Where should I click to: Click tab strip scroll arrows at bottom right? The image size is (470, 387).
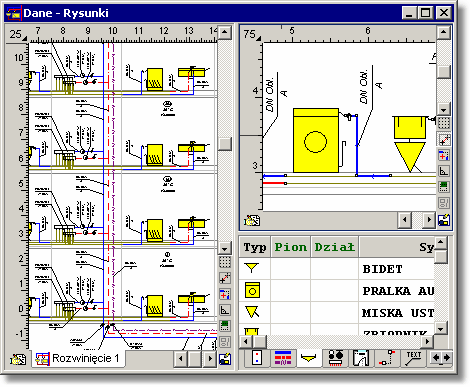click(x=441, y=358)
